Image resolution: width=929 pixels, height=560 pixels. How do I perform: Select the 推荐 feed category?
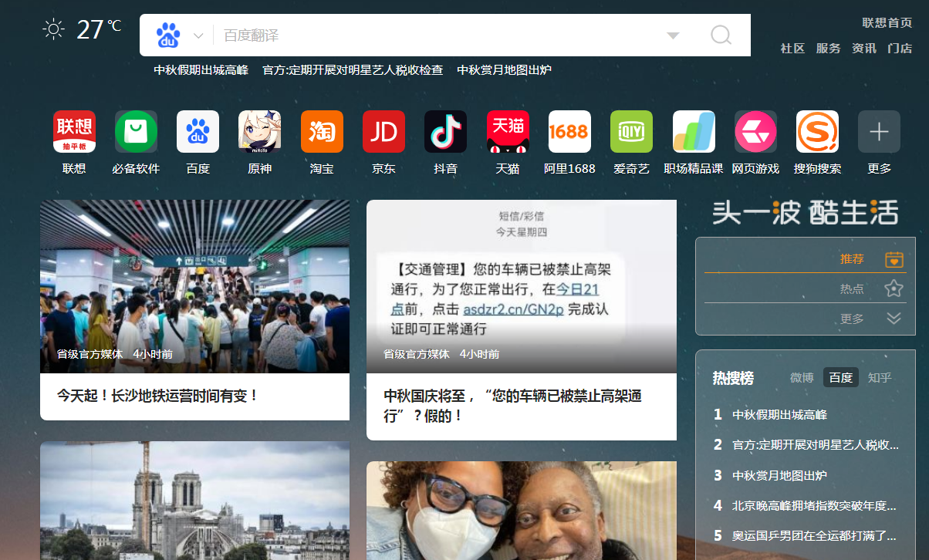(852, 259)
